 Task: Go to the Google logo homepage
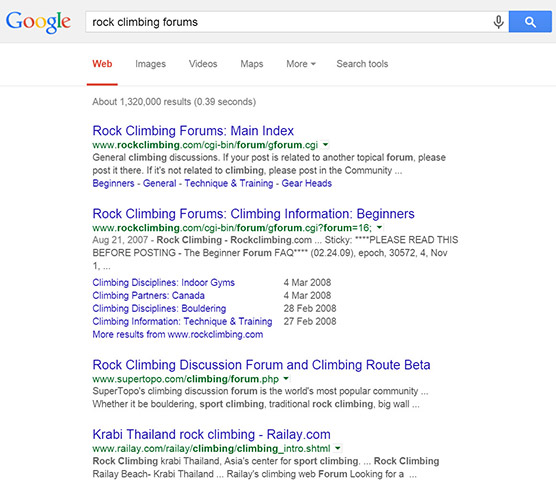[x=38, y=22]
